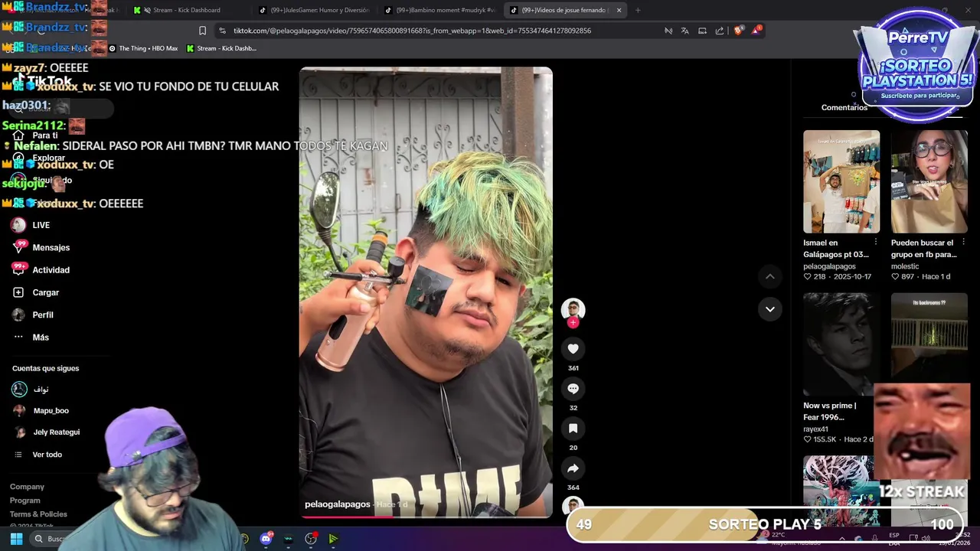Viewport: 980px width, 551px height.
Task: Open the Company footer link
Action: pos(27,487)
